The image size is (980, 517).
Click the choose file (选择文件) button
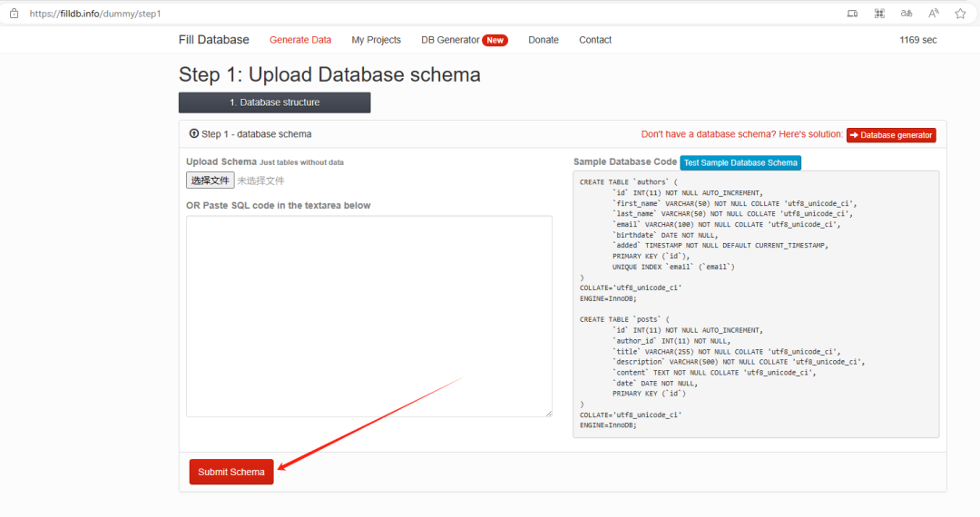(210, 180)
